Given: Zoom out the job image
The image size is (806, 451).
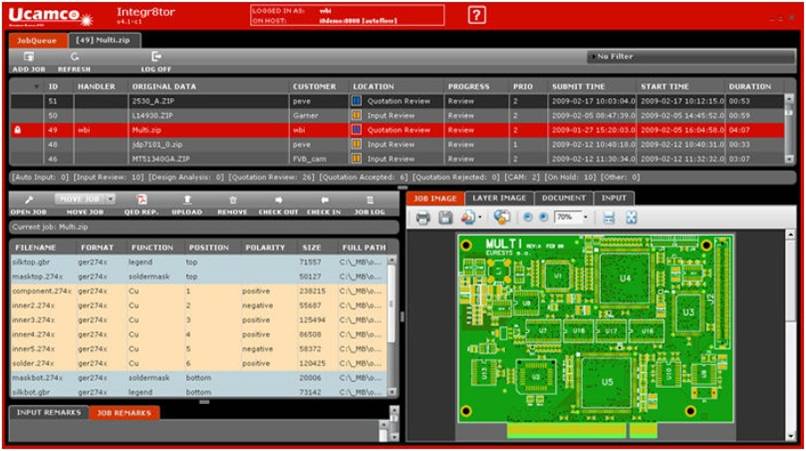Looking at the screenshot, I should pyautogui.click(x=527, y=218).
